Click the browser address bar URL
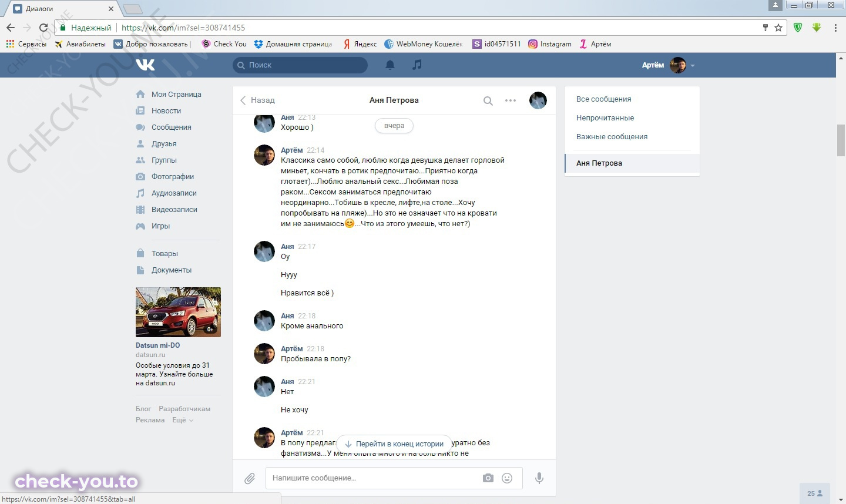The width and height of the screenshot is (846, 504). click(183, 28)
